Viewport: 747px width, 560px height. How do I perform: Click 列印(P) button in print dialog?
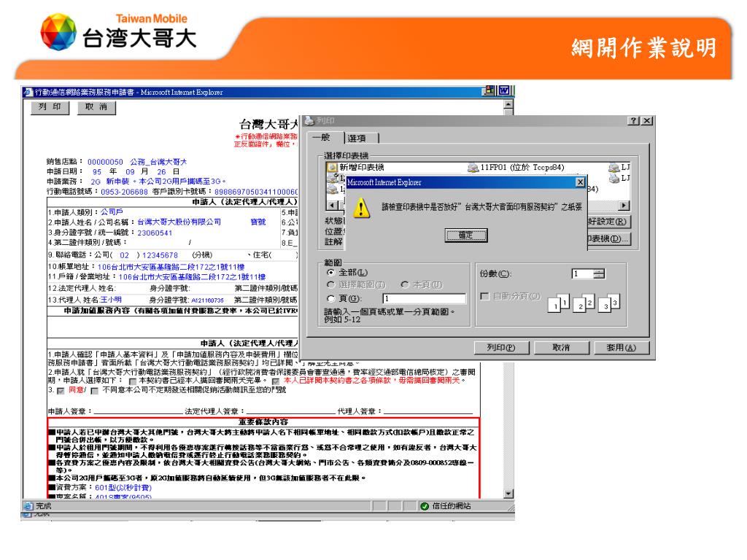501,348
